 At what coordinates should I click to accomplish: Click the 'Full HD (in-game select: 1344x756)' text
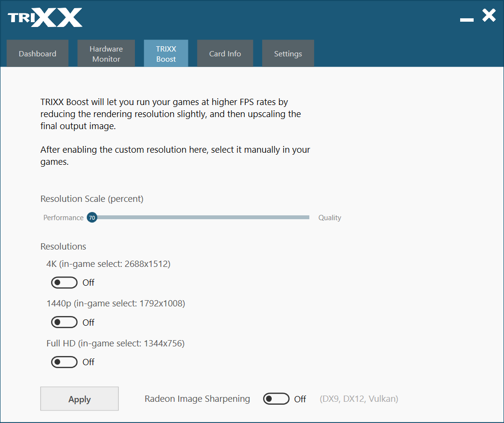point(115,344)
